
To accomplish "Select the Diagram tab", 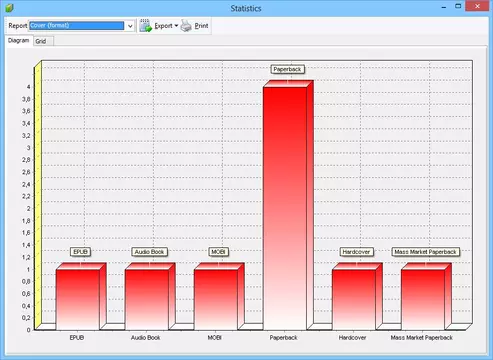I will [19, 40].
